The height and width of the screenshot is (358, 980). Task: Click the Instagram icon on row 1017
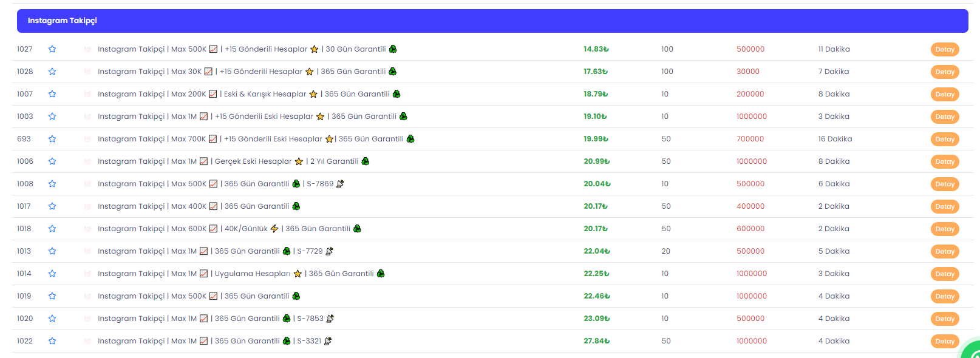pos(87,206)
